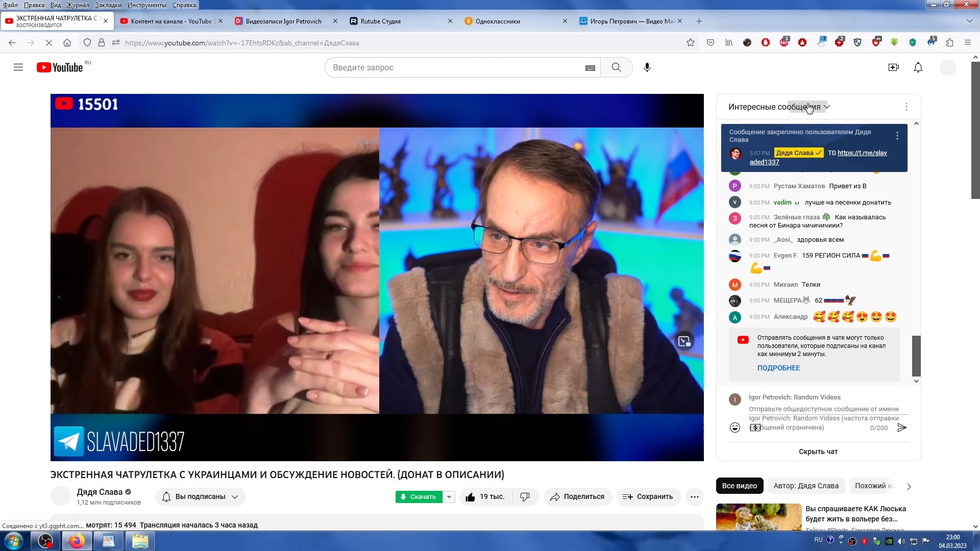Toggle chat visibility via Скрыть чат
This screenshot has width=980, height=551.
818,452
